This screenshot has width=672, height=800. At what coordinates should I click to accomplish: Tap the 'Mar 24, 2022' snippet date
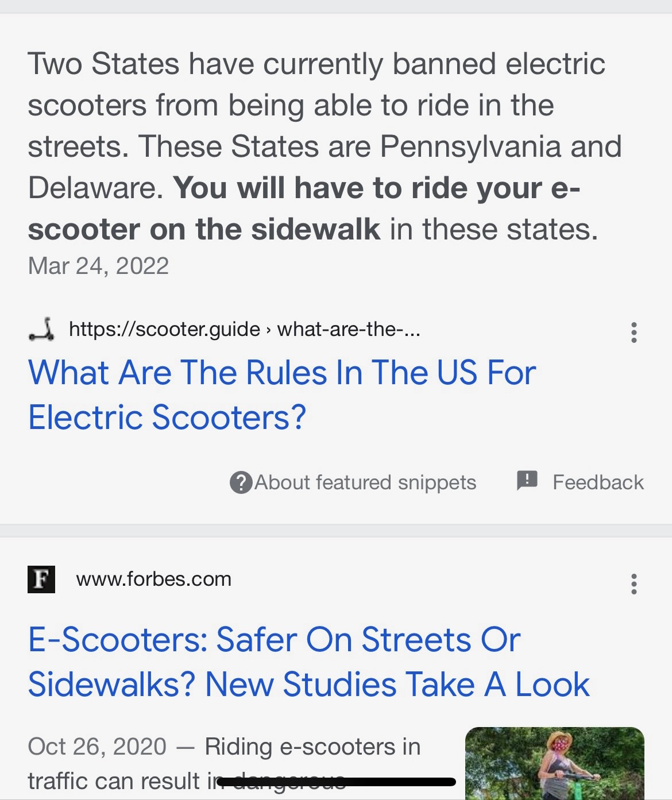click(98, 266)
